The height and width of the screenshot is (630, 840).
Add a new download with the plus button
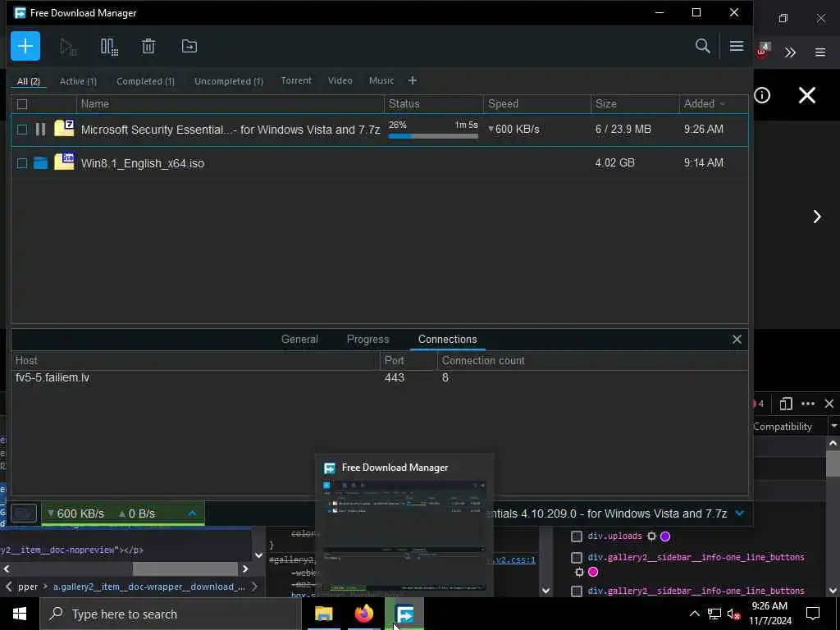point(25,46)
